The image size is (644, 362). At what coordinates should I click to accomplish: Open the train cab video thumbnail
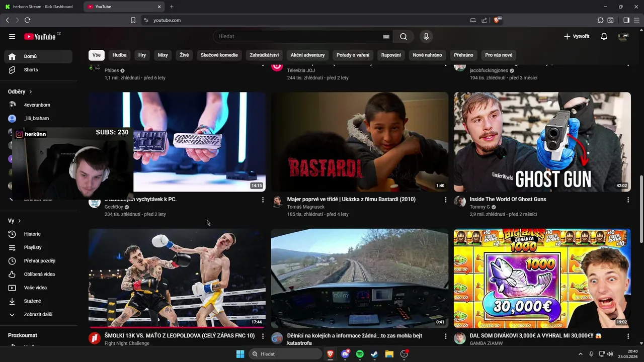click(x=359, y=279)
